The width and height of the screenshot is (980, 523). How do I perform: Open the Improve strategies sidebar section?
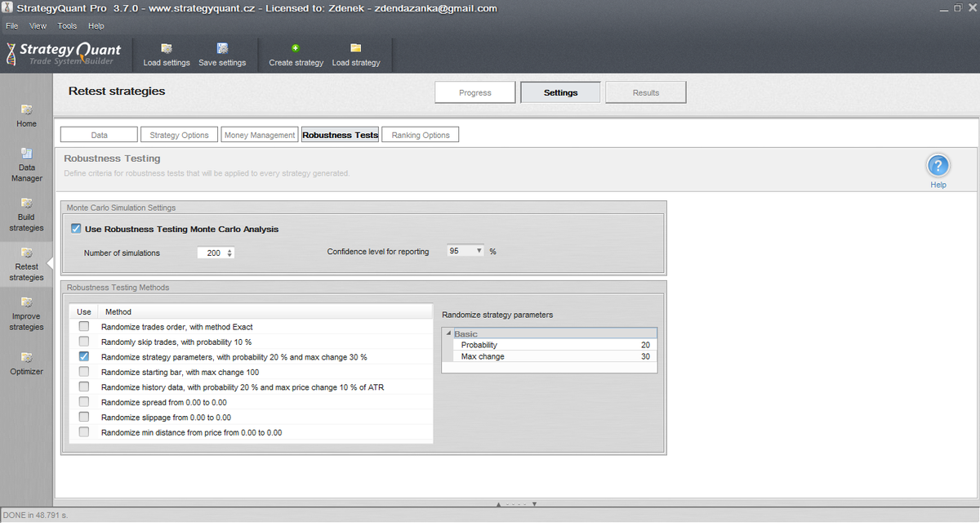[x=27, y=314]
